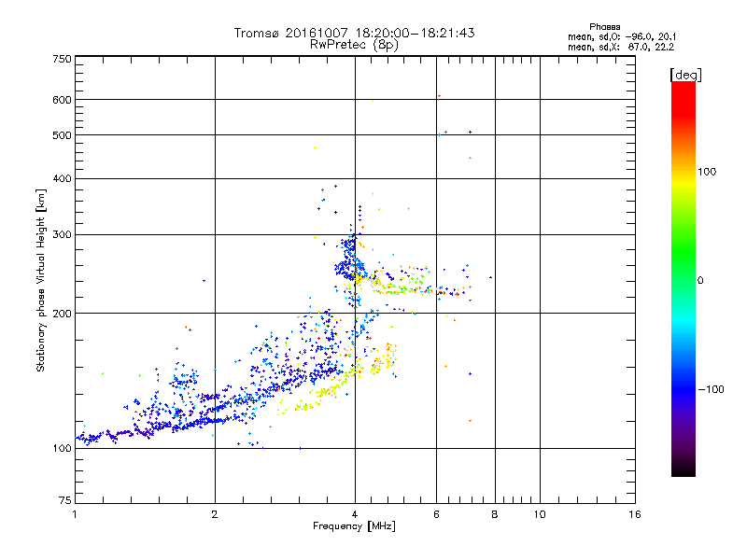The height and width of the screenshot is (560, 747).
Task: Click the y-axis tick label '300'
Action: click(62, 235)
